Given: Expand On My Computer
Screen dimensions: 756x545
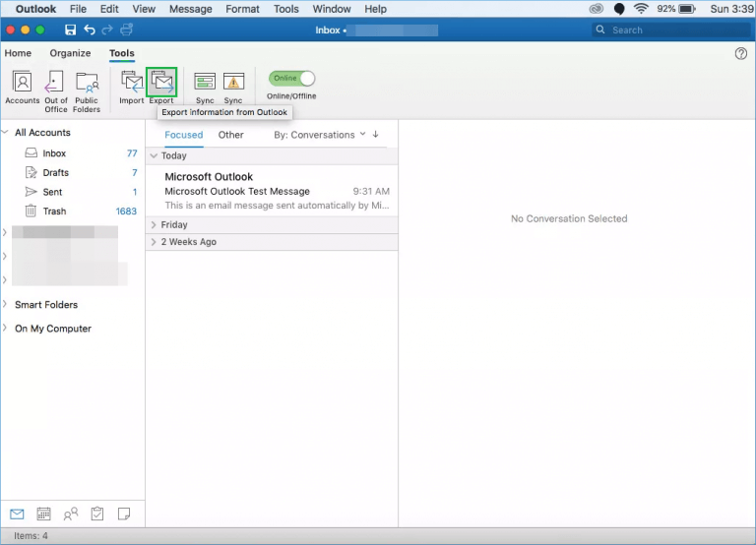Looking at the screenshot, I should [5, 328].
